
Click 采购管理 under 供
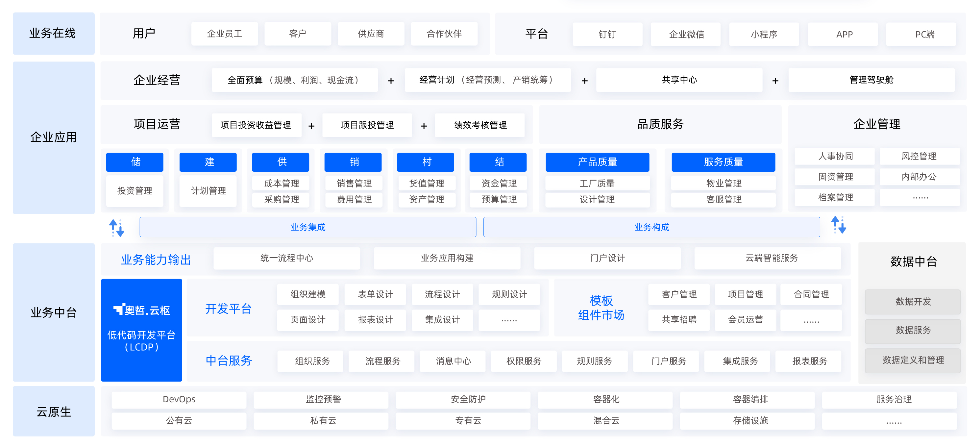pos(282,199)
